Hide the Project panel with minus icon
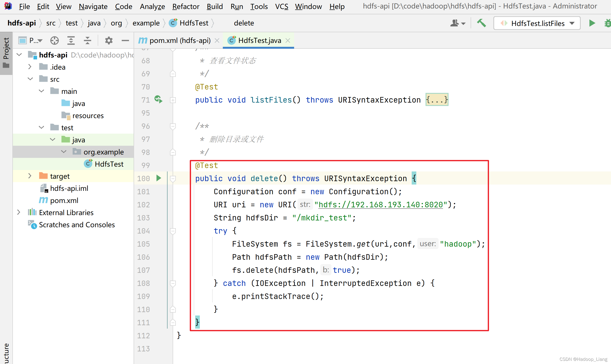This screenshot has width=611, height=364. pos(125,40)
